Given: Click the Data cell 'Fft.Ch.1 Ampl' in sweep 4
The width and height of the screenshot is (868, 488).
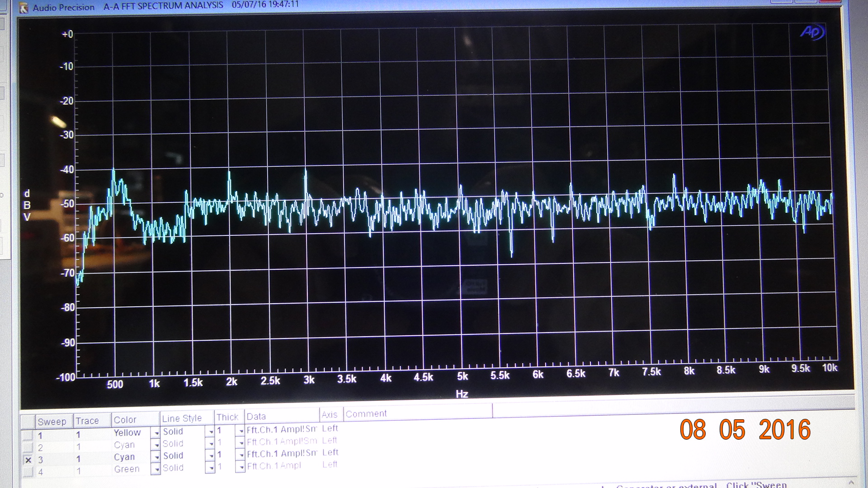Looking at the screenshot, I should 274,466.
